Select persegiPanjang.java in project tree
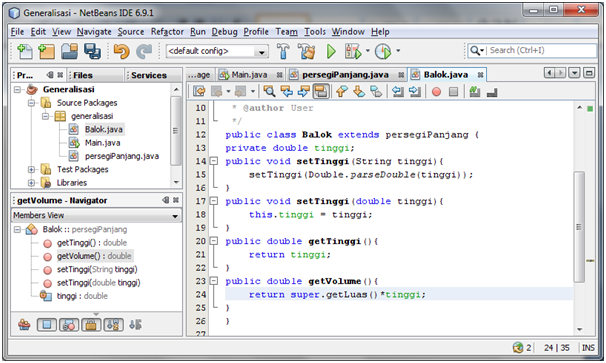This screenshot has width=606, height=363. 122,156
